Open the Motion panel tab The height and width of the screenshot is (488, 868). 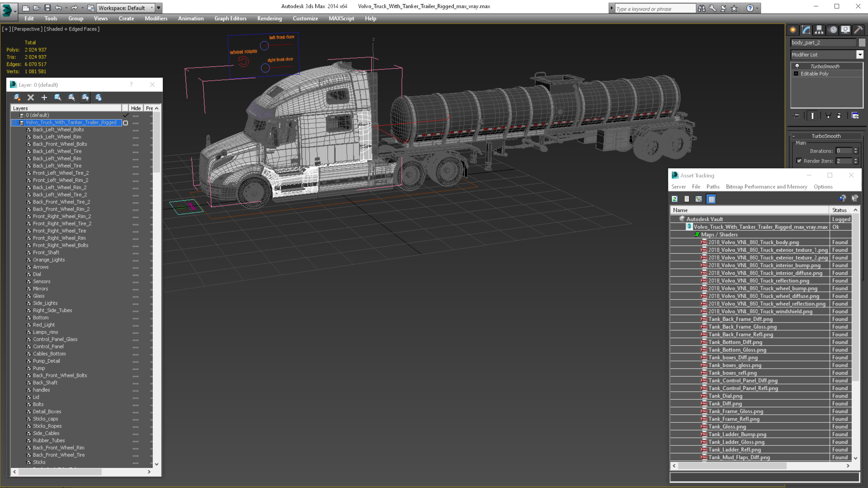pyautogui.click(x=833, y=30)
